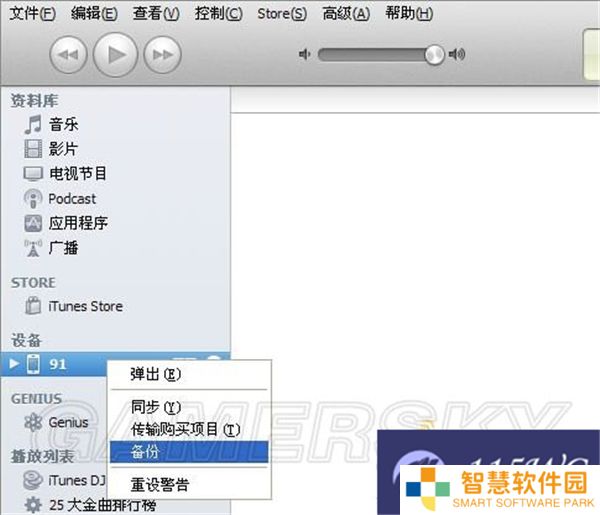Image resolution: width=600 pixels, height=515 pixels.
Task: Click the GENIUS section header
Action: click(x=36, y=399)
